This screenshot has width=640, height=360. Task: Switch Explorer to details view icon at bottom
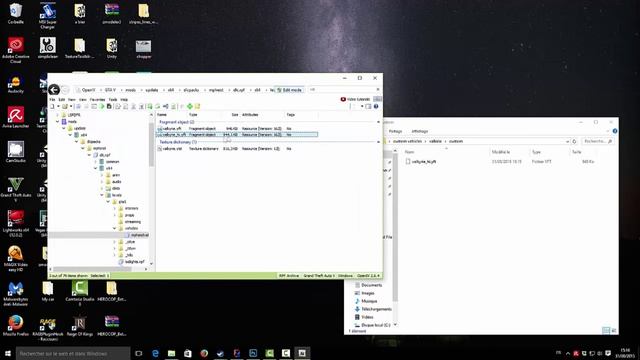click(x=606, y=330)
